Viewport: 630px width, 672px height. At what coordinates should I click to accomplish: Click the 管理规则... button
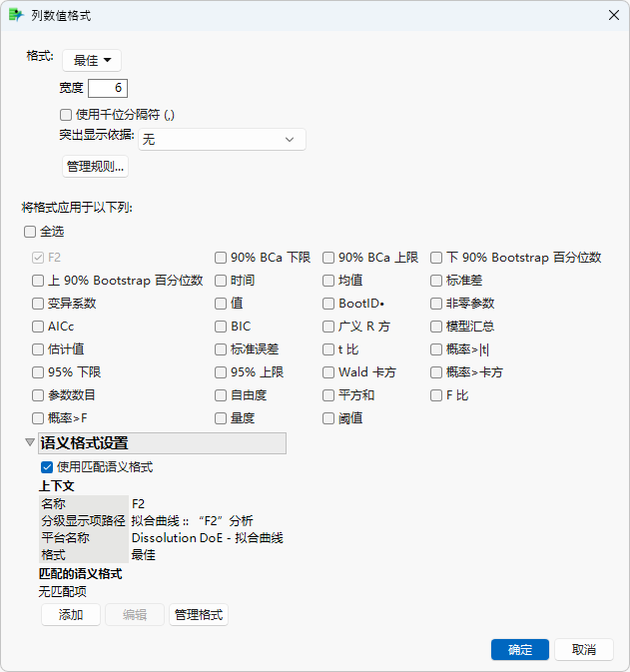click(95, 167)
